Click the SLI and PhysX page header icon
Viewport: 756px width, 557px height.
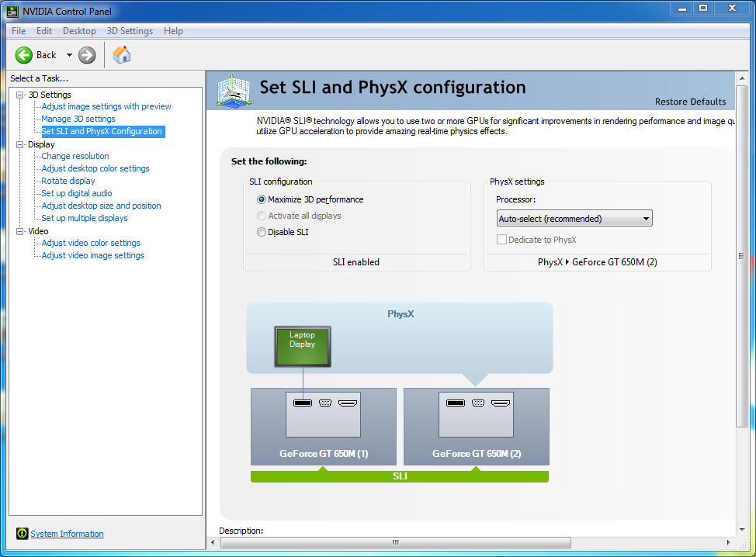point(234,91)
